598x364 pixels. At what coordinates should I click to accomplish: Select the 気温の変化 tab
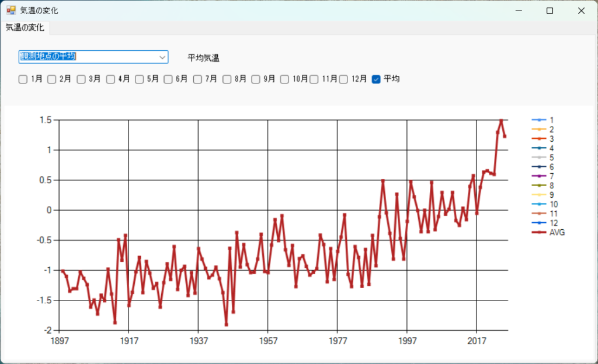pyautogui.click(x=25, y=27)
